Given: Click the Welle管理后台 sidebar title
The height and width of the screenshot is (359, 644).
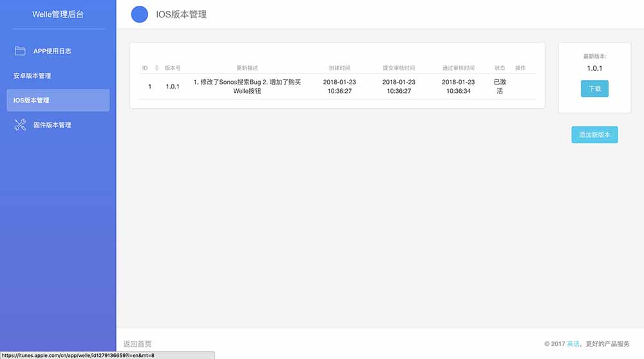Looking at the screenshot, I should [x=58, y=14].
